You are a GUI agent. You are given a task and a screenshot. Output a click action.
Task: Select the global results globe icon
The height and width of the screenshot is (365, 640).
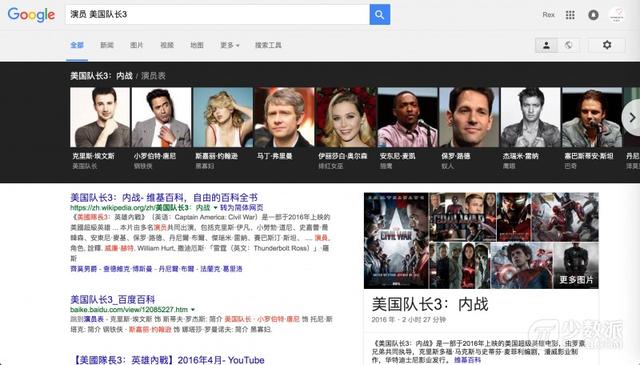click(568, 45)
